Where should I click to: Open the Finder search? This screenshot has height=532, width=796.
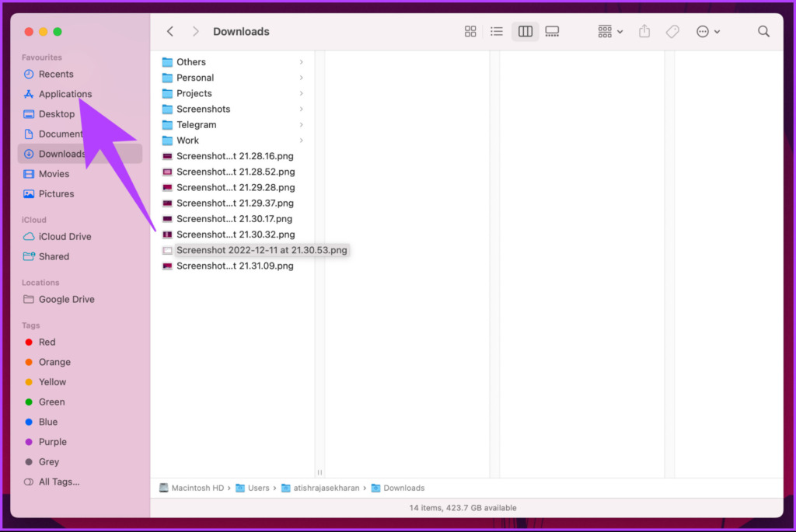(763, 31)
